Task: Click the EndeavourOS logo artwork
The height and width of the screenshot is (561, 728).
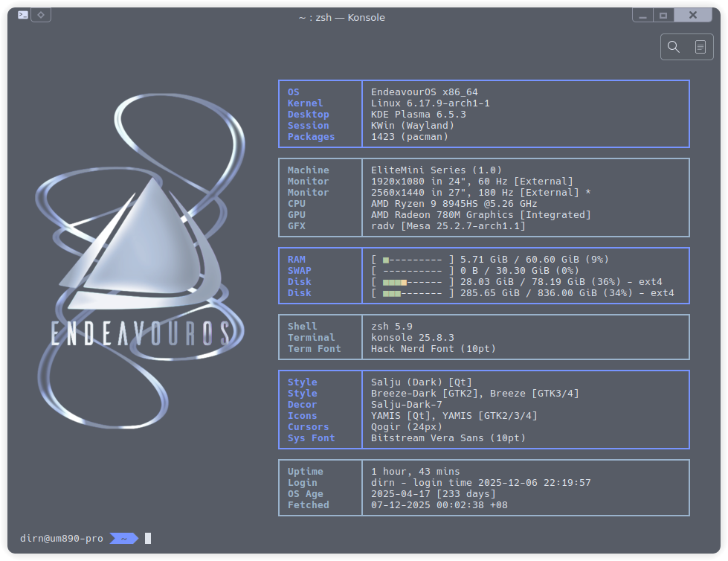Action: point(141,253)
